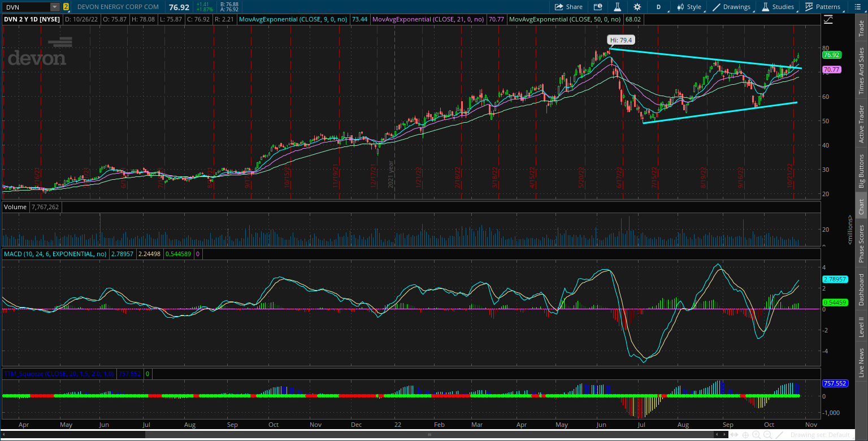Open the Studies dropdown
This screenshot has height=441, width=868.
tap(778, 7)
